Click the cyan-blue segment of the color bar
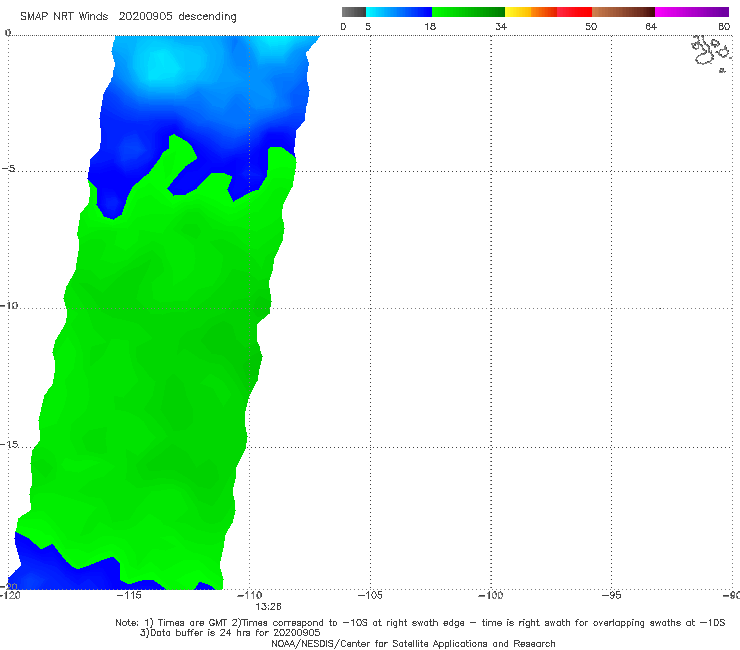 tap(399, 12)
